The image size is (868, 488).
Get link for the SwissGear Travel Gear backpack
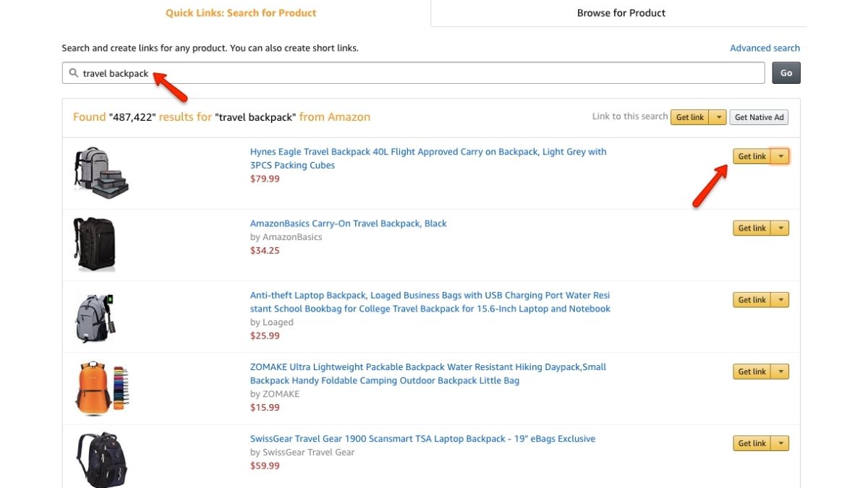pos(752,442)
